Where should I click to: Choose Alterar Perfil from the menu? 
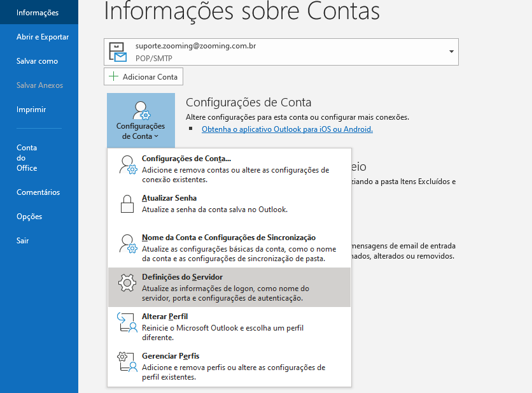pyautogui.click(x=229, y=327)
